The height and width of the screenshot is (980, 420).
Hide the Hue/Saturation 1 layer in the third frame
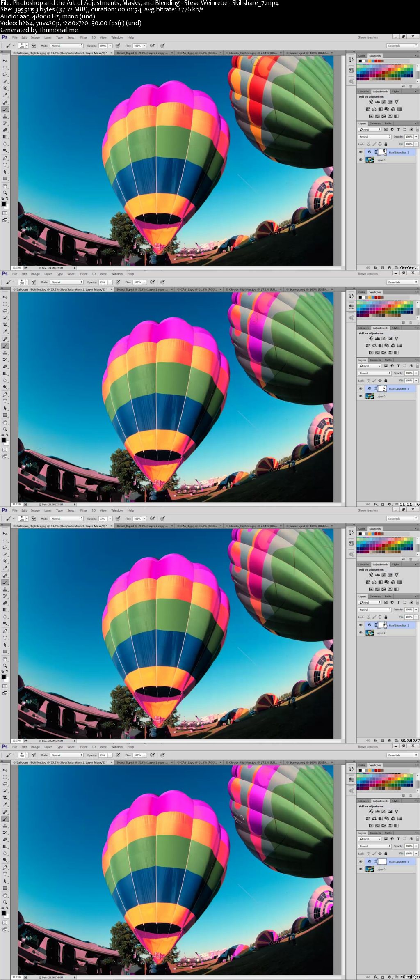pos(361,625)
